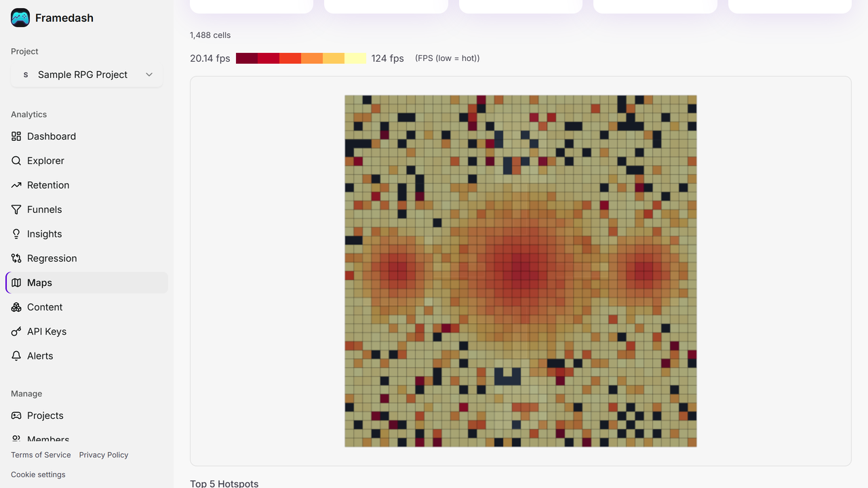Click the Dashboard grid icon
868x488 pixels.
tap(16, 136)
